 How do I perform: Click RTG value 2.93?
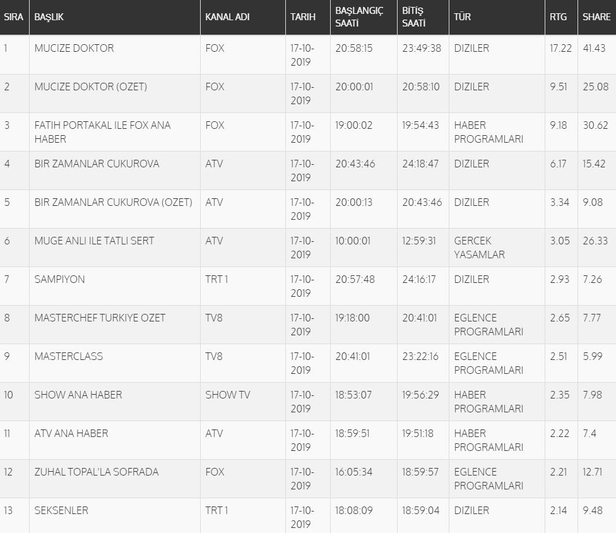(x=559, y=279)
